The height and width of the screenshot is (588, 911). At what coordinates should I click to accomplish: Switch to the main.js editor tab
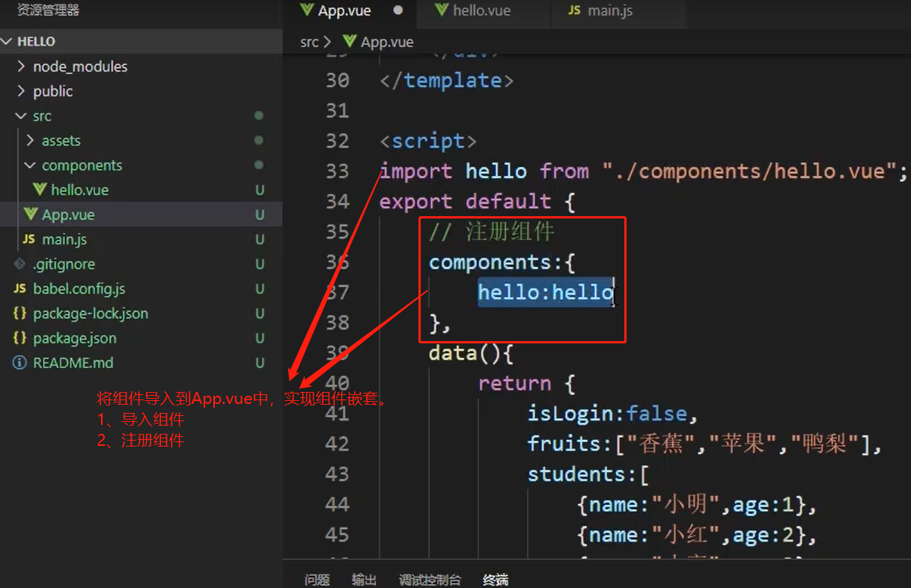pos(610,10)
